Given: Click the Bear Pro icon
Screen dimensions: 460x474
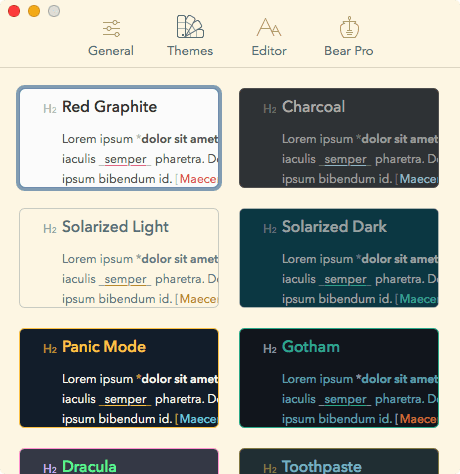Looking at the screenshot, I should click(x=349, y=27).
